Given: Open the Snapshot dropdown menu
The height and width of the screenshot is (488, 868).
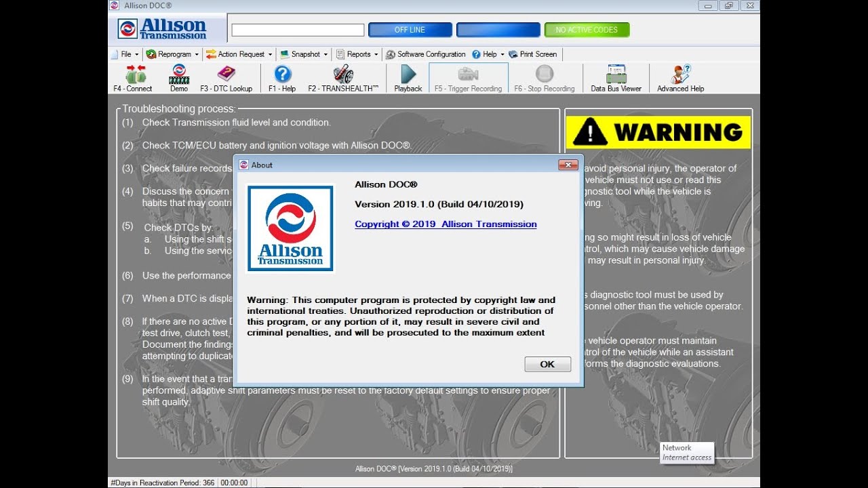Looking at the screenshot, I should tap(304, 54).
